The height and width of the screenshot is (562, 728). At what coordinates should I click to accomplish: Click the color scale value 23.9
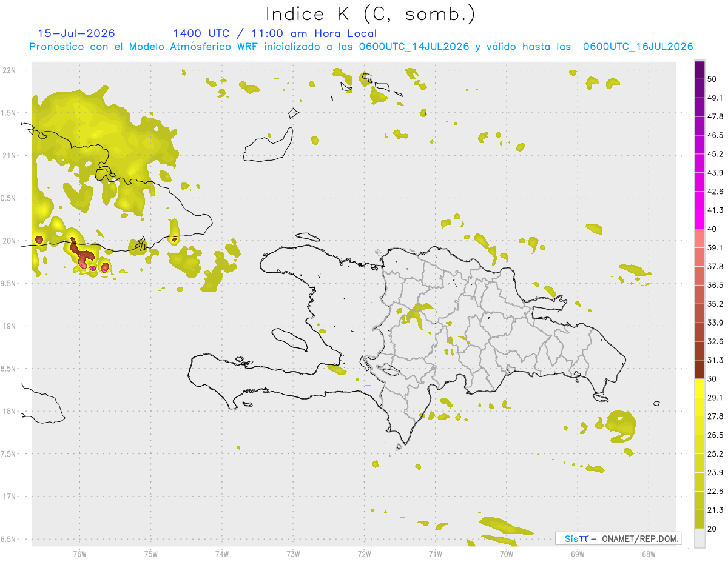[715, 472]
